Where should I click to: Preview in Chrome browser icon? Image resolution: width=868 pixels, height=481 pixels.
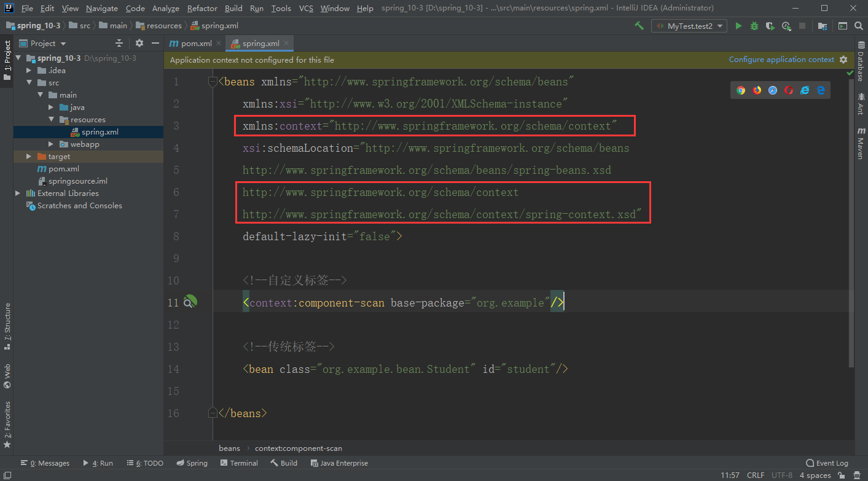point(741,90)
